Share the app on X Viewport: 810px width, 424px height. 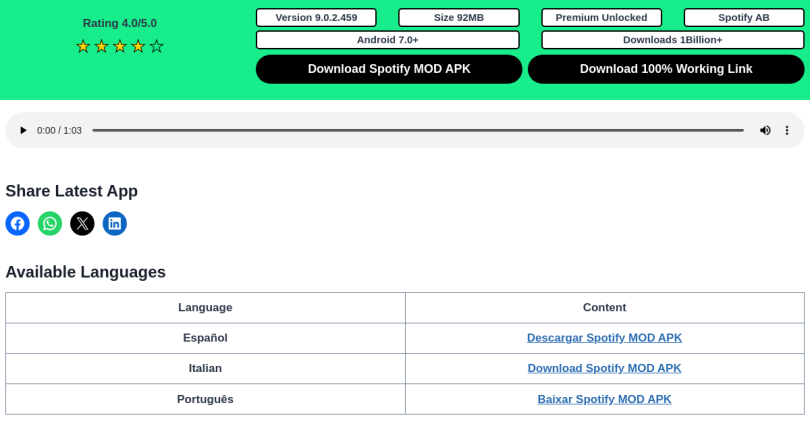pos(82,224)
